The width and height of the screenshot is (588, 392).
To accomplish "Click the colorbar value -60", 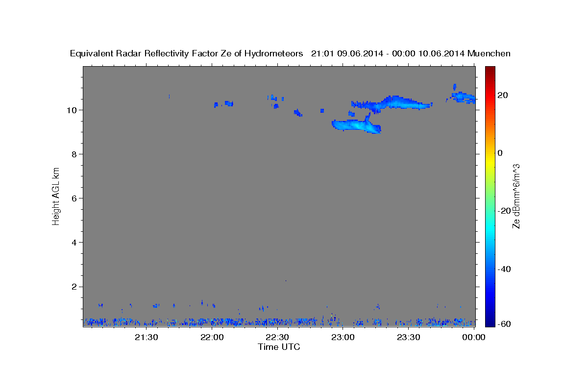I will (504, 324).
